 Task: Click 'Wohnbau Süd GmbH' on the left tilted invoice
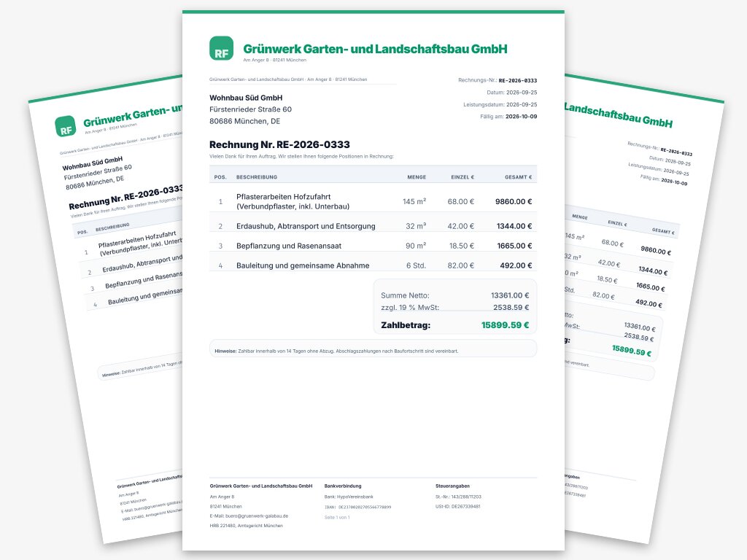point(93,163)
